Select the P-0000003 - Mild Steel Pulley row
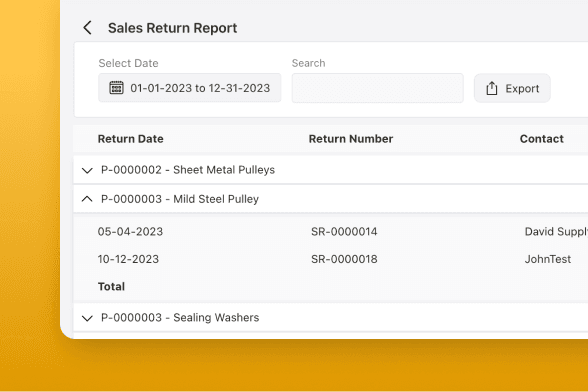 click(331, 199)
